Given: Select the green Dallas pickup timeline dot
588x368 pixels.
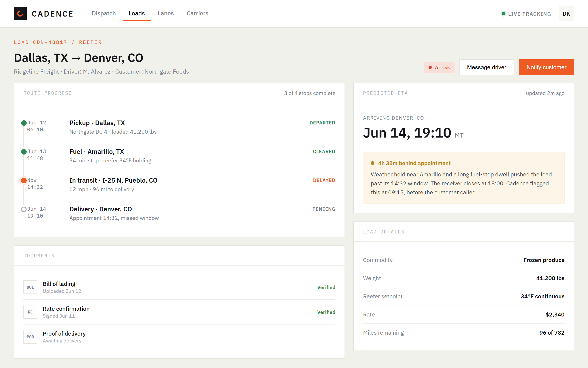Looking at the screenshot, I should click(x=24, y=123).
